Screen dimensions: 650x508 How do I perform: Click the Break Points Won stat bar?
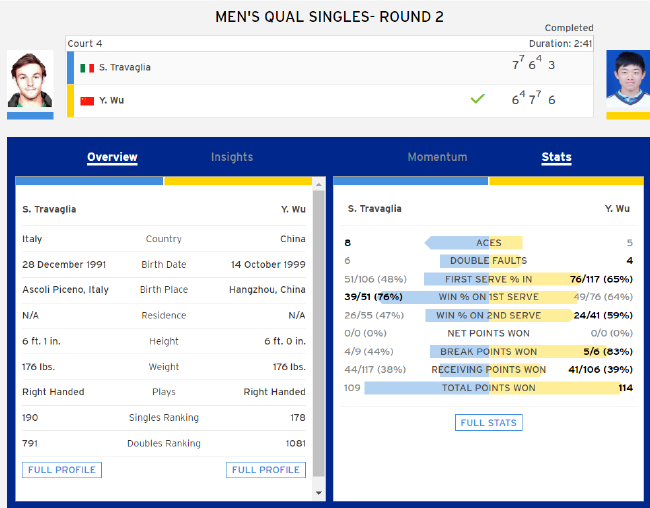click(488, 352)
